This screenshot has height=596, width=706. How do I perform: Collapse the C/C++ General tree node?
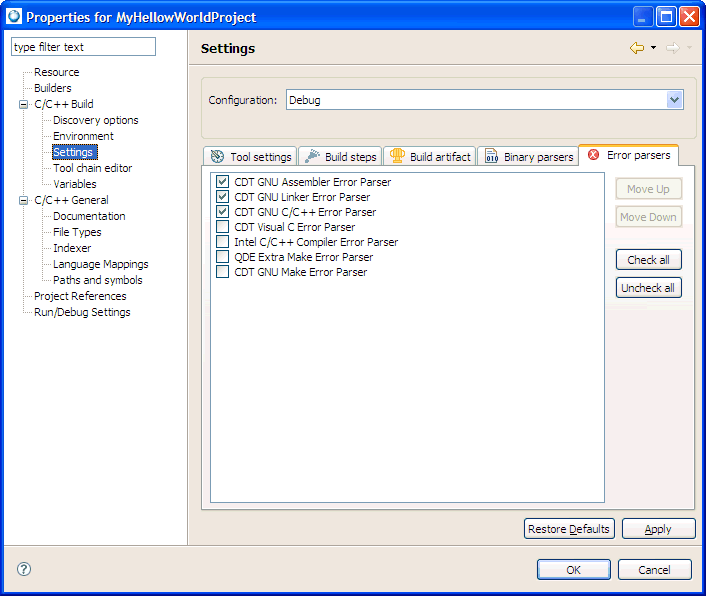click(24, 200)
